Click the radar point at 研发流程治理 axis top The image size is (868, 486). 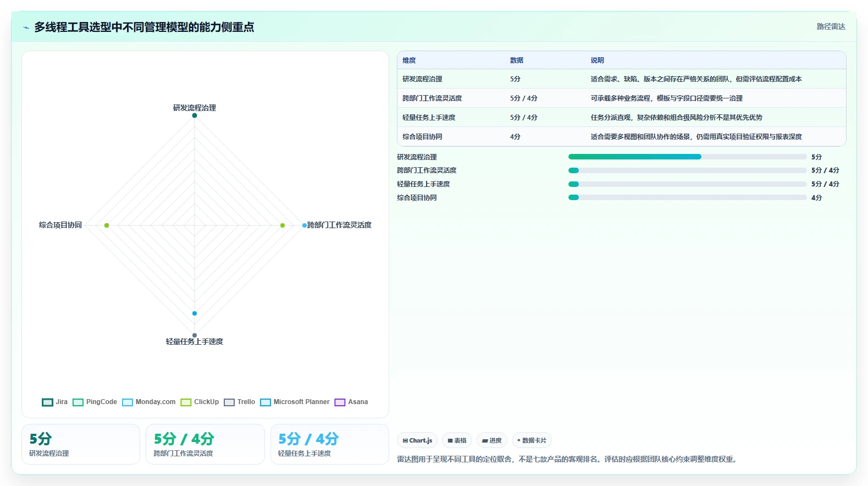point(195,115)
